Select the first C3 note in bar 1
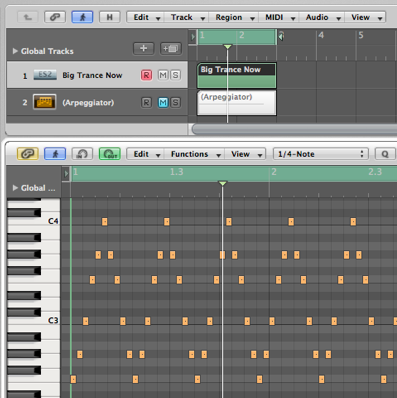The image size is (397, 398). pos(86,321)
